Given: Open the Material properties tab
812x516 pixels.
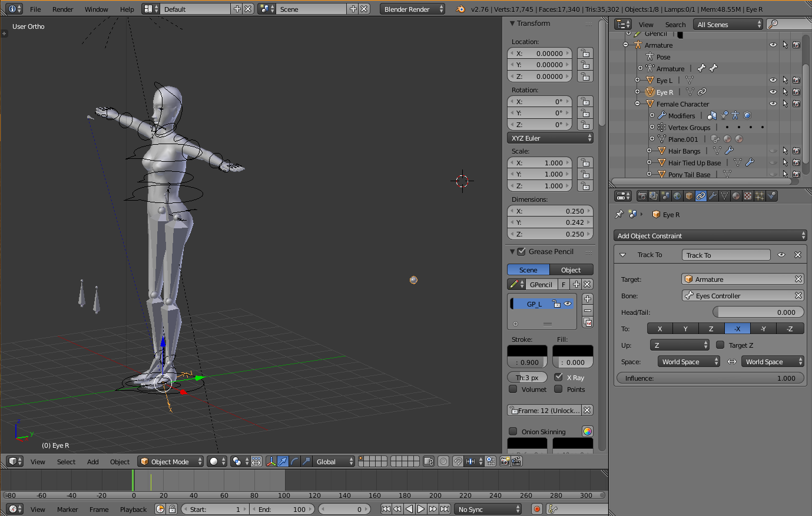Looking at the screenshot, I should tap(736, 196).
